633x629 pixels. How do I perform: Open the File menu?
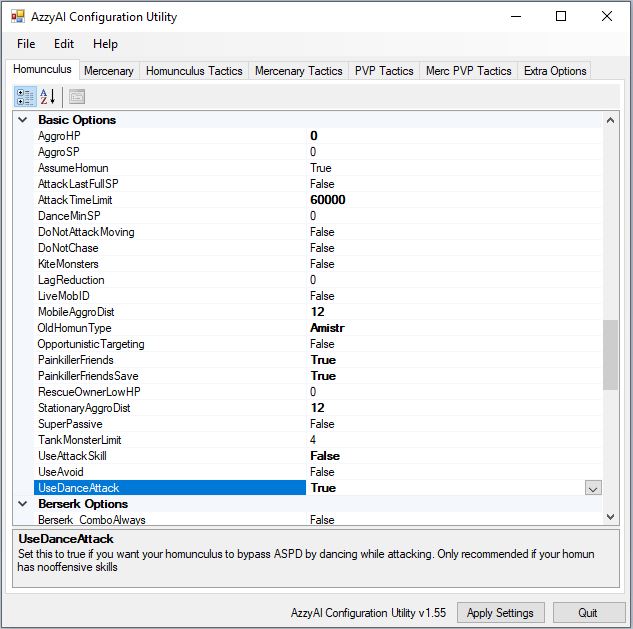(26, 44)
